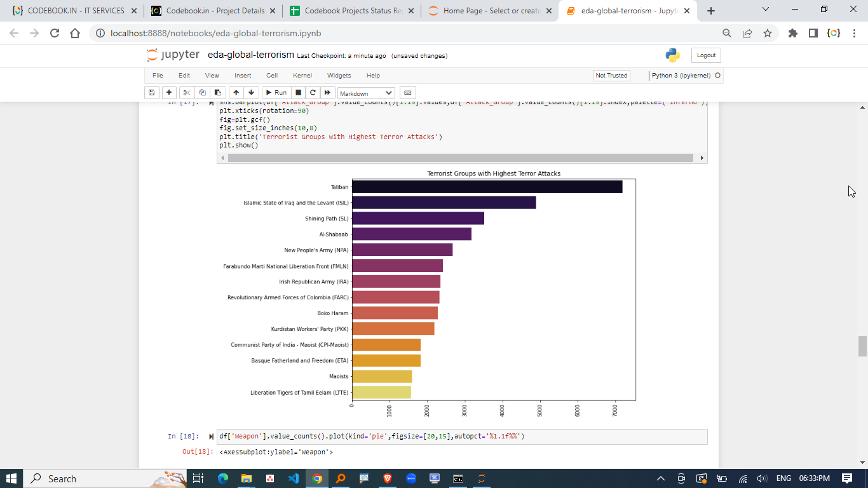Viewport: 868px width, 488px height.
Task: Open the View menu
Action: coord(212,76)
